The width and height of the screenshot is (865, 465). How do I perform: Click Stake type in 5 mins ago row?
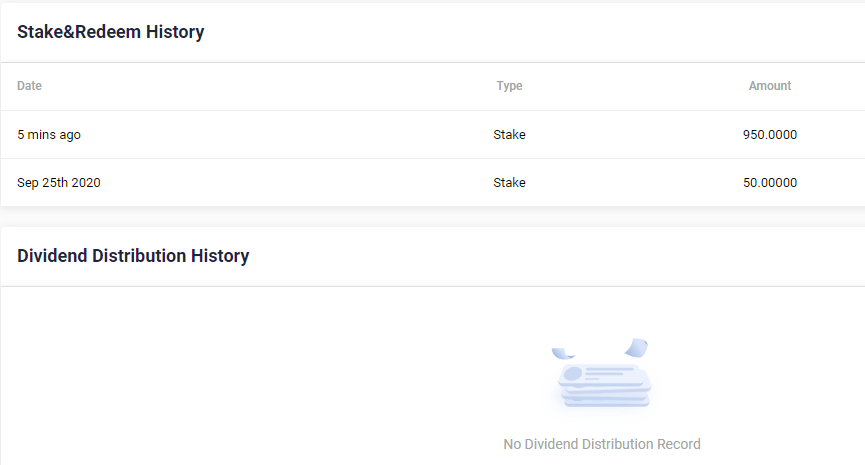pyautogui.click(x=509, y=135)
